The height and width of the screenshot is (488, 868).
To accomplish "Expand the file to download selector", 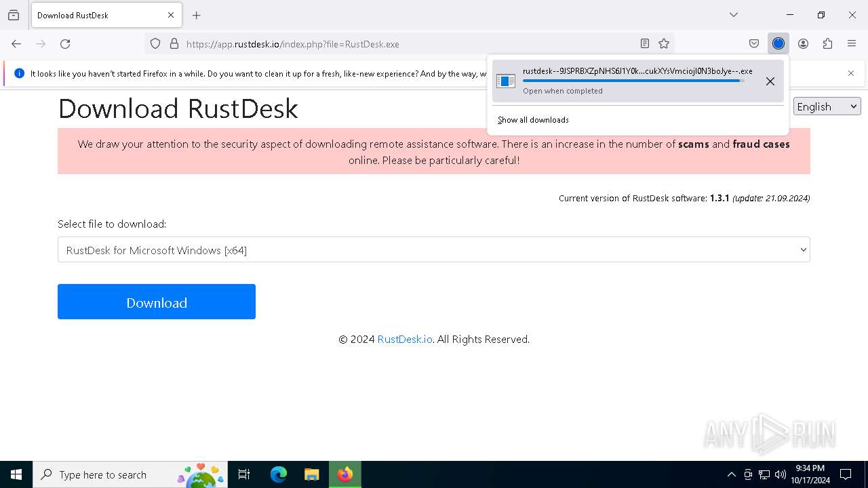I will [434, 249].
